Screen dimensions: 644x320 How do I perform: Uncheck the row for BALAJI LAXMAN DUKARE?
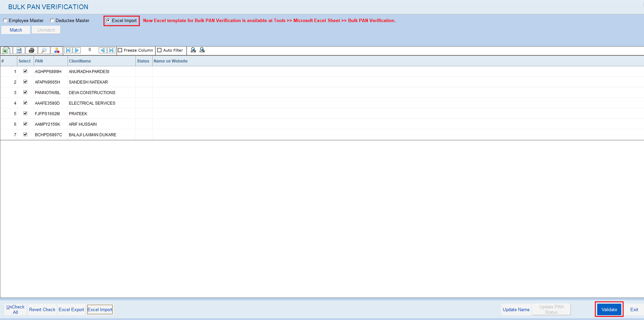[x=25, y=135]
